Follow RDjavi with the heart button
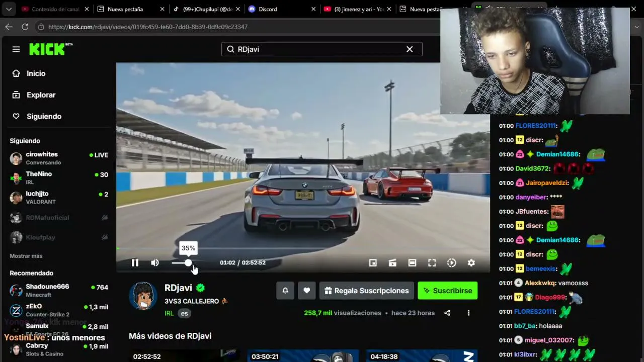Screen dimensions: 644x362 pos(306,291)
